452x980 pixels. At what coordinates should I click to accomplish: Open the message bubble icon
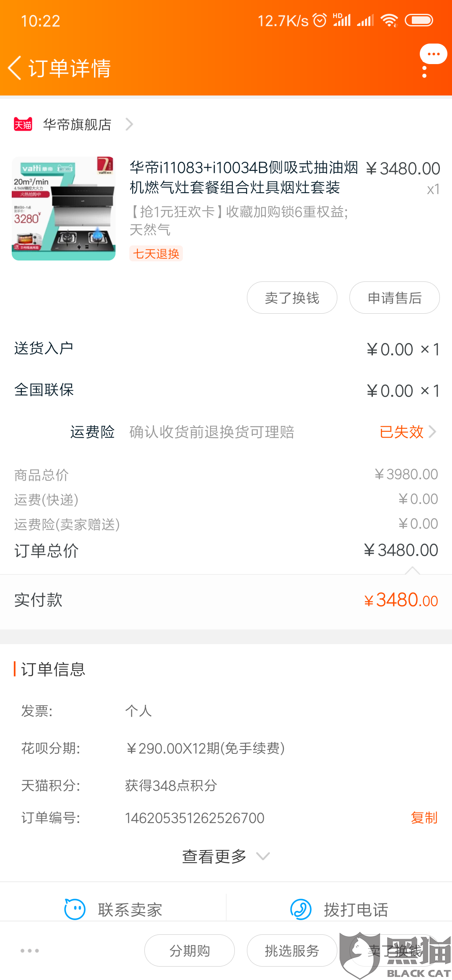(433, 54)
